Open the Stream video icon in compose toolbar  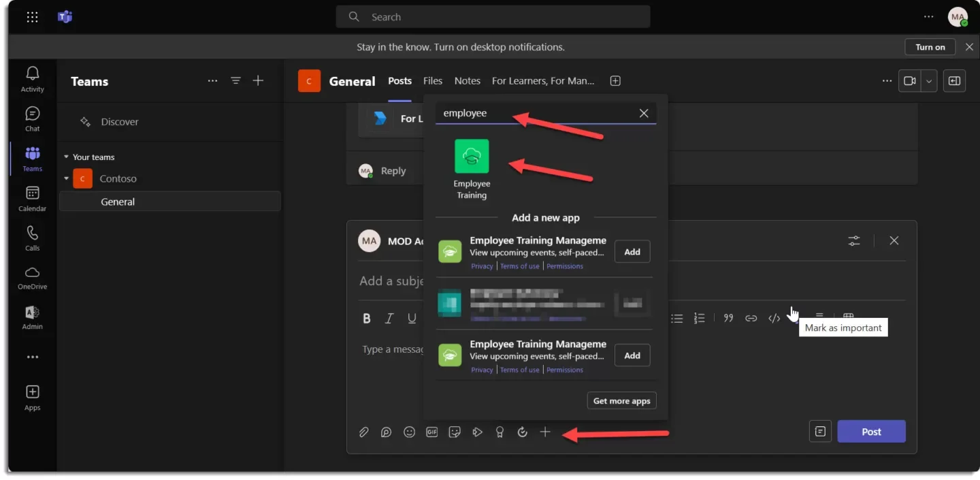(477, 432)
